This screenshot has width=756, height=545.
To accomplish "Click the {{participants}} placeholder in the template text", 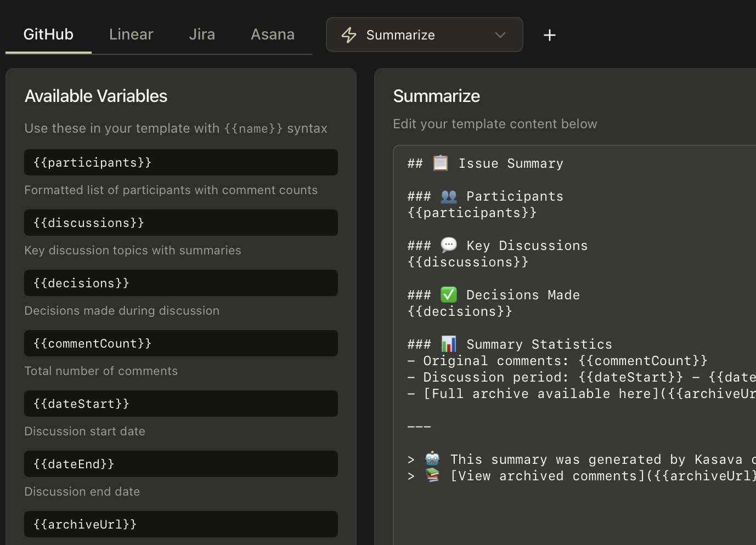I will [472, 212].
